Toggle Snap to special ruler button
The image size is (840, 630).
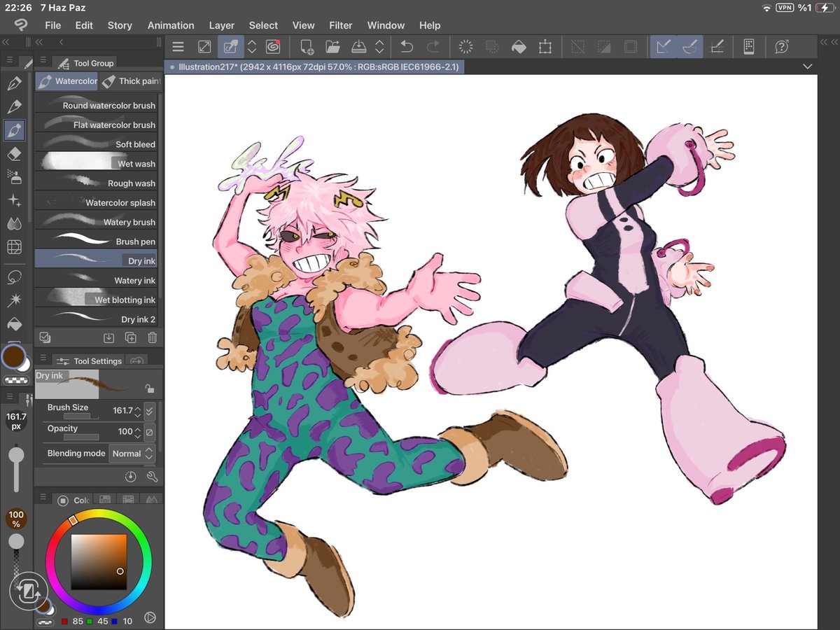[x=689, y=47]
